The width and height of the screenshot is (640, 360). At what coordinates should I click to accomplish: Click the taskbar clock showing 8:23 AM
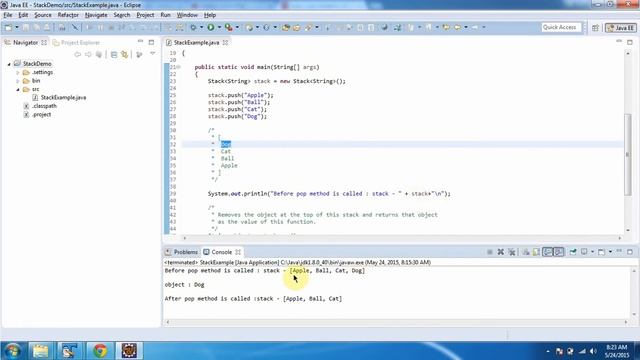[x=616, y=347]
